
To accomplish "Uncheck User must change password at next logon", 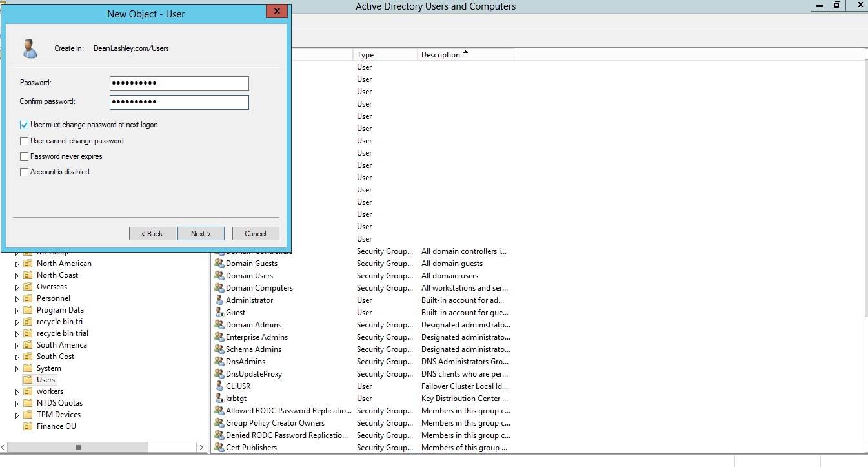I will click(25, 125).
